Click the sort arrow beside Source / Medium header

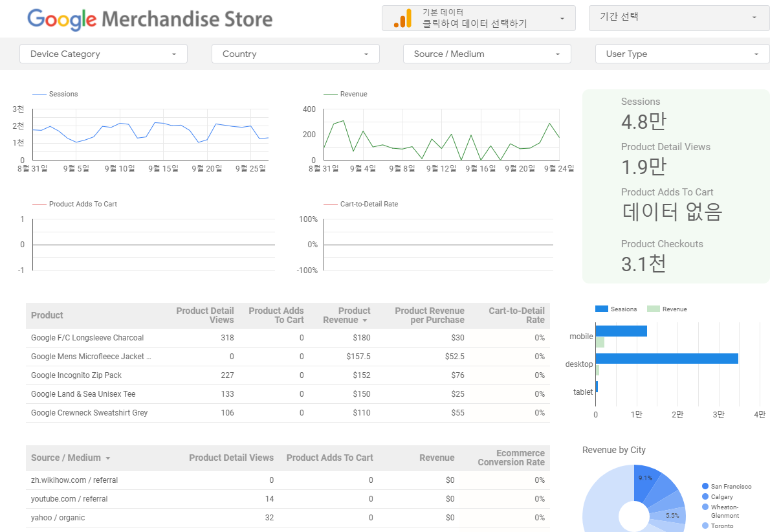pyautogui.click(x=107, y=458)
